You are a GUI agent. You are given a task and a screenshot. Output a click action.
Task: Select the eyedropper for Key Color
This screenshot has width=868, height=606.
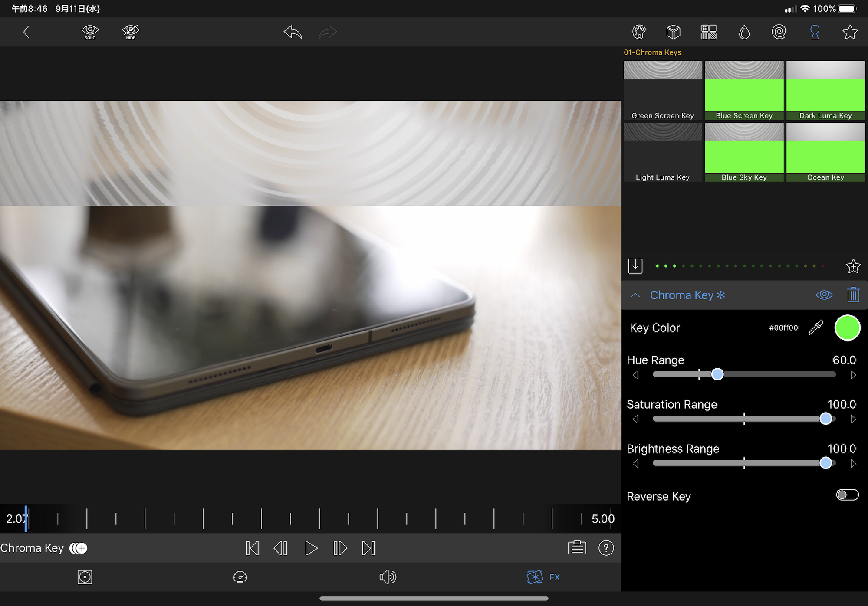coord(815,328)
